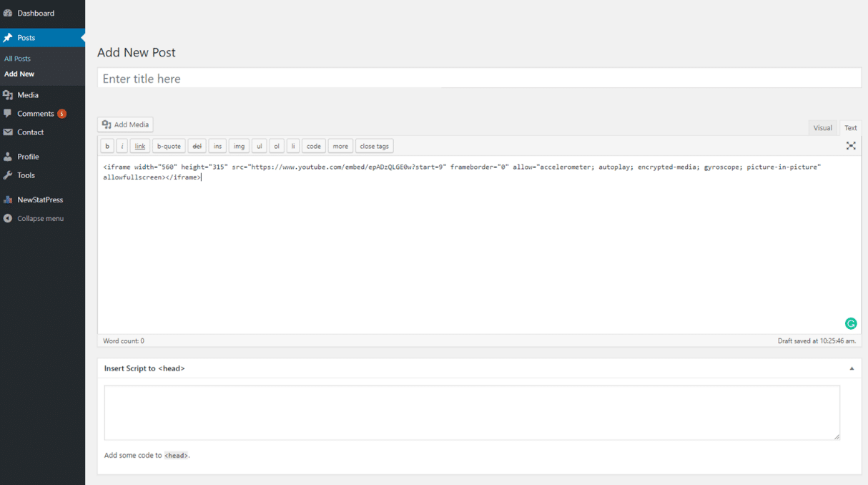Click the Collapse menu arrow icon
Image resolution: width=868 pixels, height=485 pixels.
click(x=8, y=218)
